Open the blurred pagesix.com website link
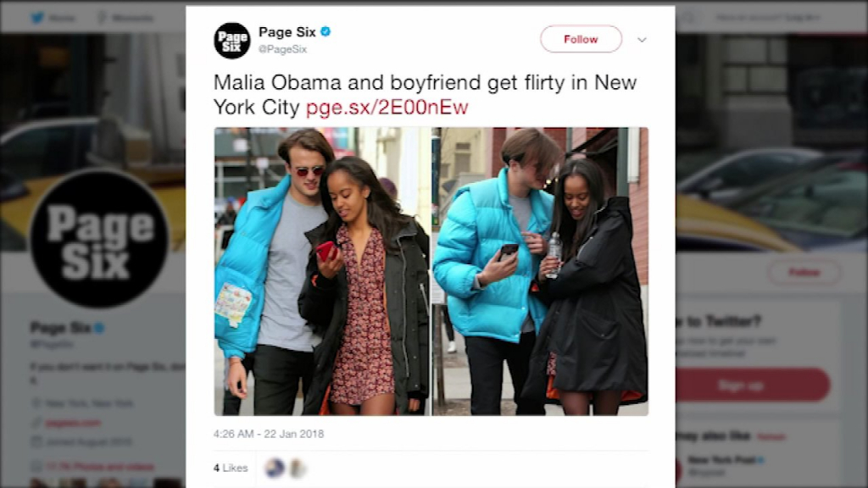 point(73,424)
